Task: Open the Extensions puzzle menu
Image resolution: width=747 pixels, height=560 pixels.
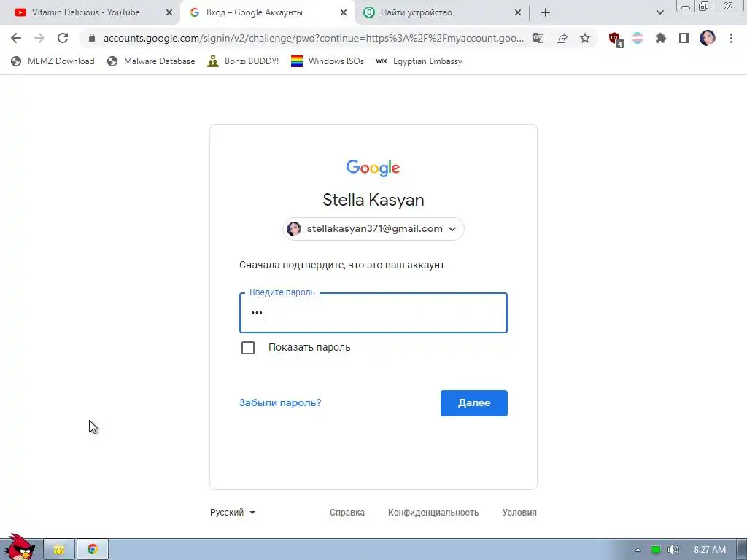Action: [661, 38]
